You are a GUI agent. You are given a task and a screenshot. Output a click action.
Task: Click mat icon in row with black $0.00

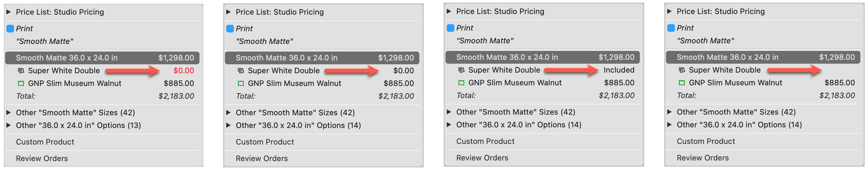pos(241,71)
